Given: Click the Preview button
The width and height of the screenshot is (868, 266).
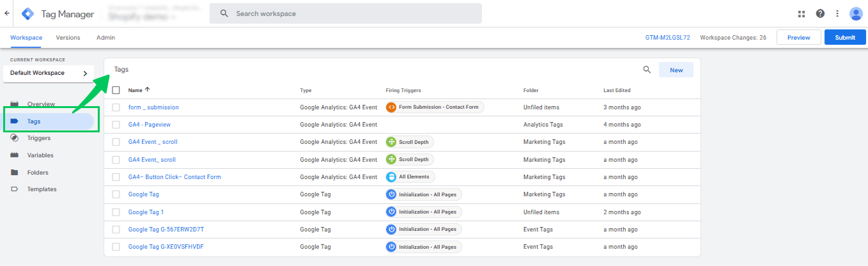Looking at the screenshot, I should coord(798,37).
